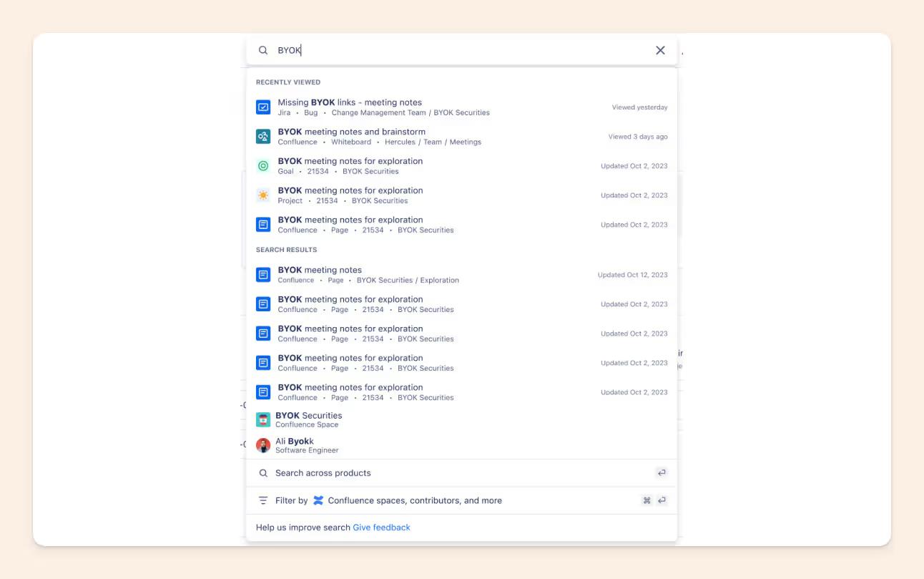Click the Confluence page icon for 'BYOK meeting notes' updated Oct 12
Viewport: 924px width, 579px height.
(263, 275)
